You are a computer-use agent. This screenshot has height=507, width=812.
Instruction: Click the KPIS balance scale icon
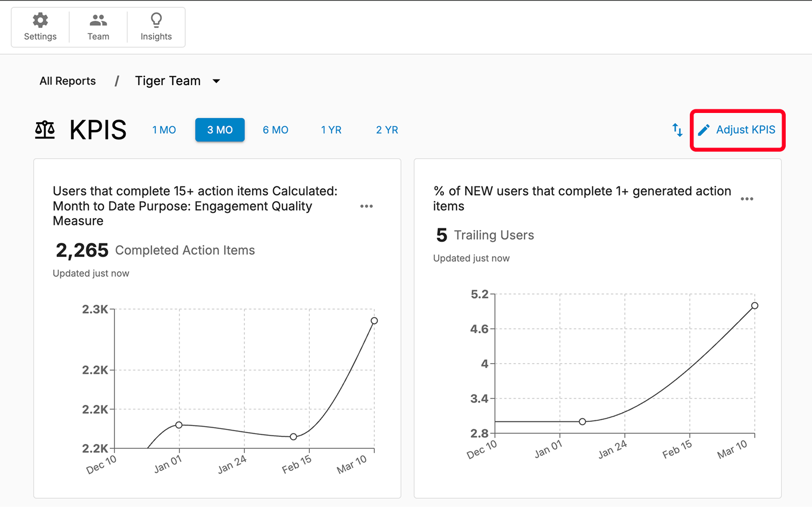click(x=45, y=129)
